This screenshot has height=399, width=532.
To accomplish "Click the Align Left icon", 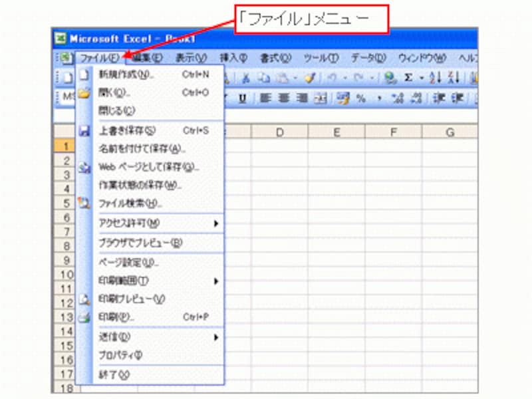I will (265, 98).
